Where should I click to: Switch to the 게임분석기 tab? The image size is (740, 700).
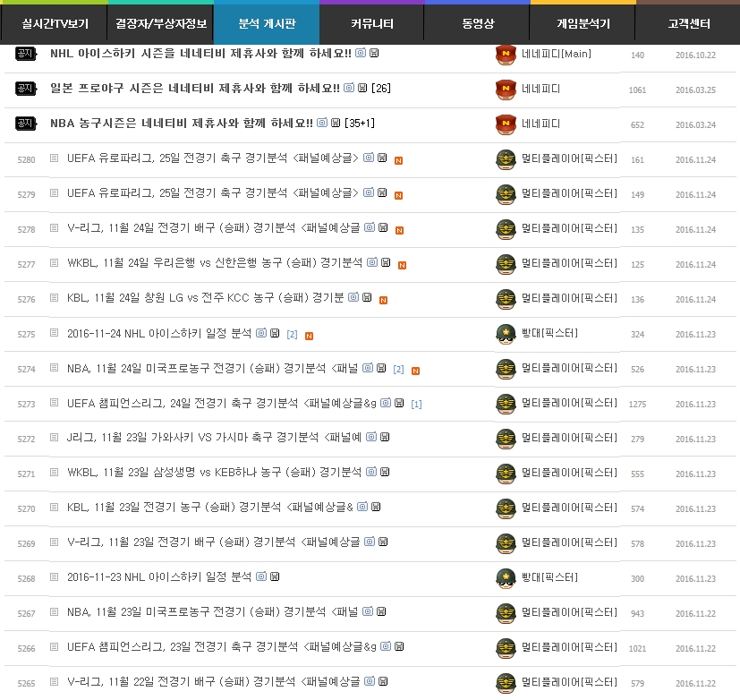tap(583, 23)
